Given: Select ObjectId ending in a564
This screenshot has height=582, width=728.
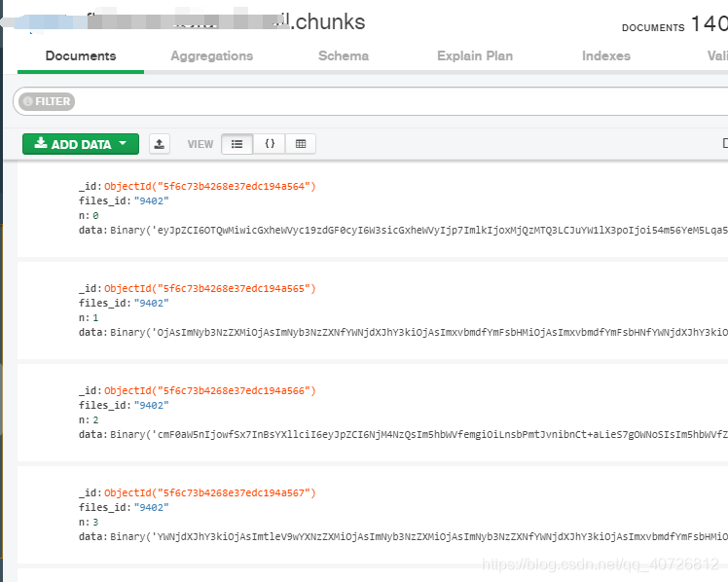Looking at the screenshot, I should [x=210, y=187].
